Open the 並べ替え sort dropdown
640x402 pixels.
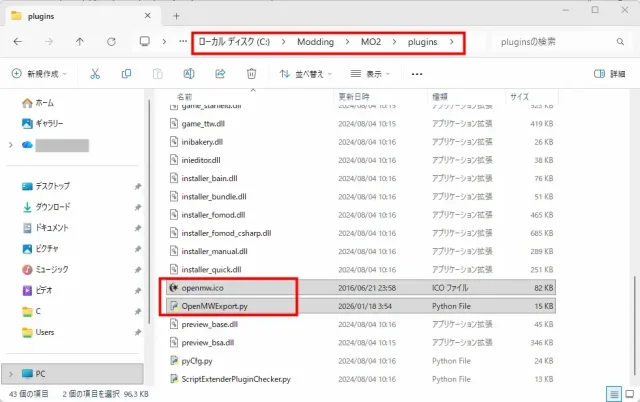coord(306,74)
